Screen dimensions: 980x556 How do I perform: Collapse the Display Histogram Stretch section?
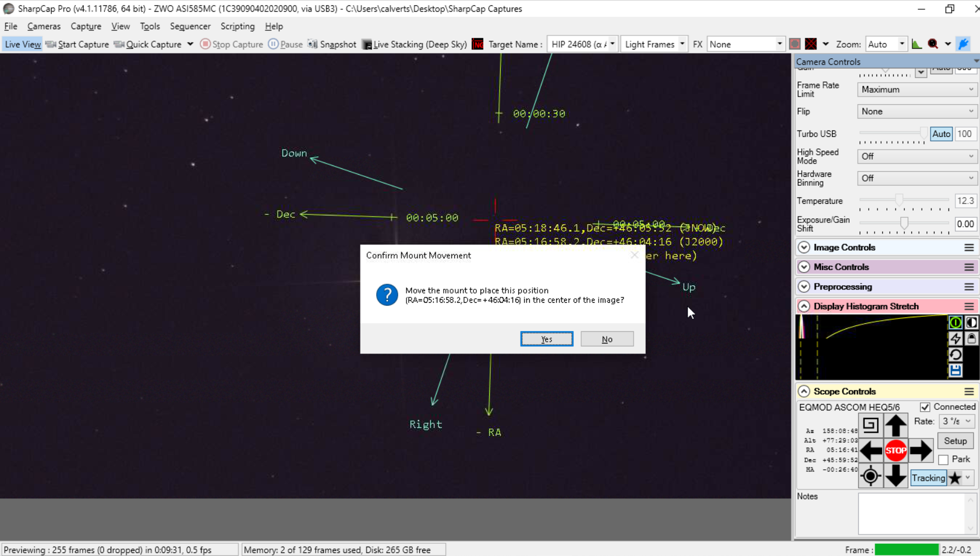[804, 306]
